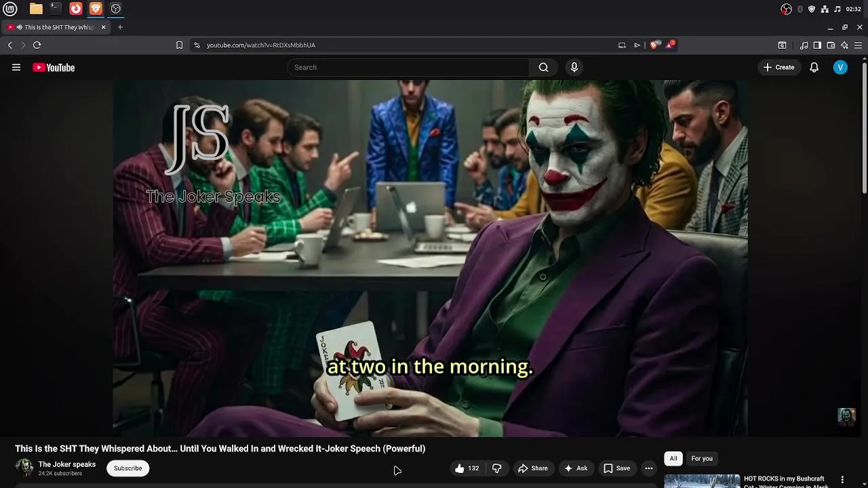Open the Create menu button
868x488 pixels.
[x=778, y=67]
